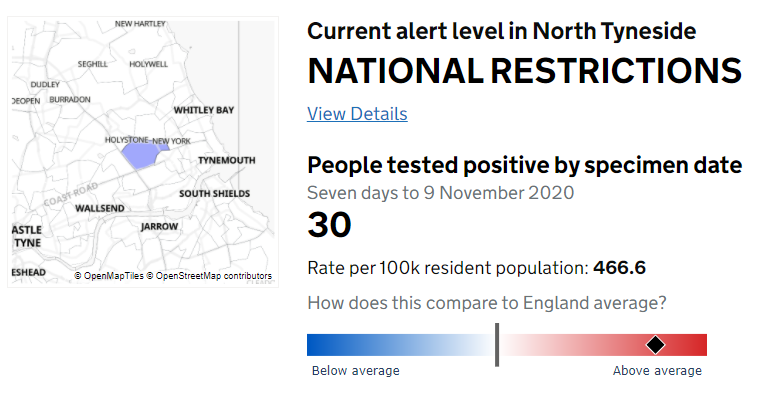Viewport: 761px width, 403px height.
Task: Click the Holystone label on the map
Action: 126,140
